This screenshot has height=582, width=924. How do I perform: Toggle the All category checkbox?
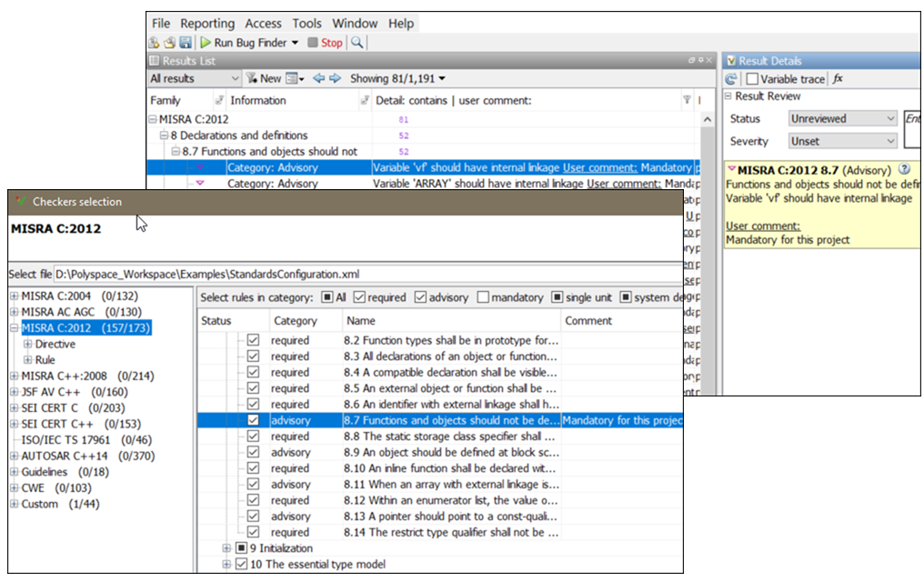pyautogui.click(x=327, y=297)
